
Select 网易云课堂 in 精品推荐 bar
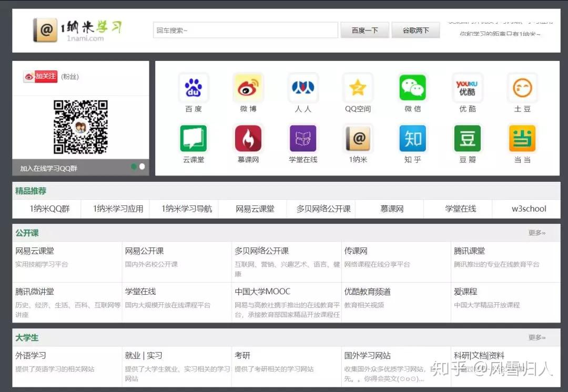(255, 209)
